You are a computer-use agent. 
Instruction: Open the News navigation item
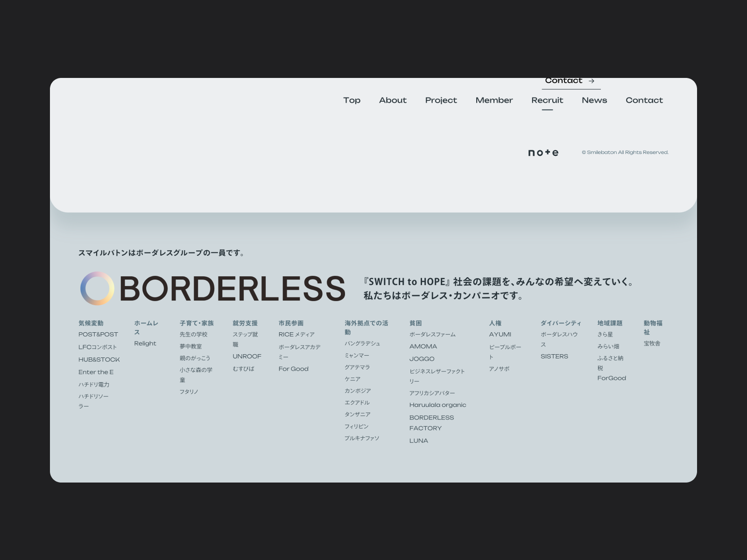tap(594, 100)
